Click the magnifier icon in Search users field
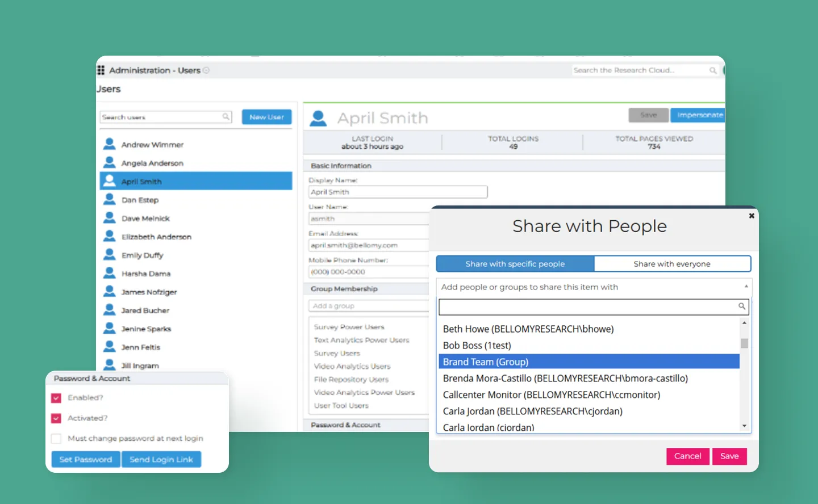The image size is (818, 504). (226, 117)
